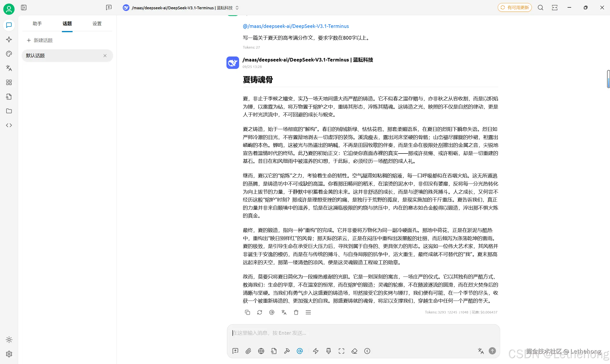Open the model selector dropdown in title bar
This screenshot has height=364, width=610.
(237, 8)
